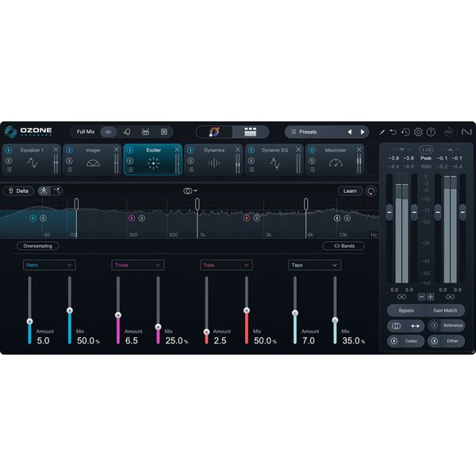
Task: Click the mono sum overlapping circles button
Action: 396,326
